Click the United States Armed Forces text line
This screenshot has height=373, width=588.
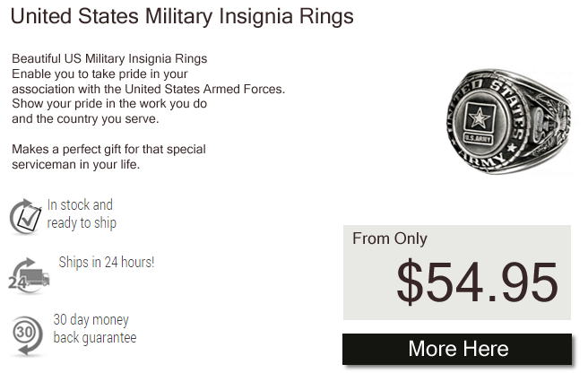click(x=149, y=89)
